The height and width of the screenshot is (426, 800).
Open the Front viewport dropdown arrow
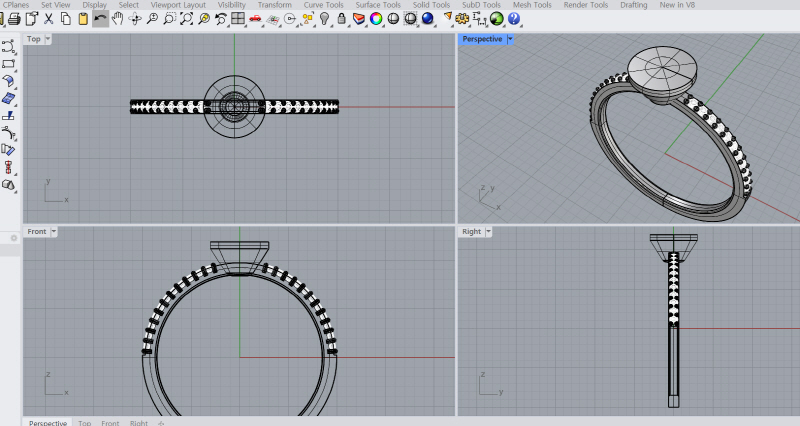54,232
